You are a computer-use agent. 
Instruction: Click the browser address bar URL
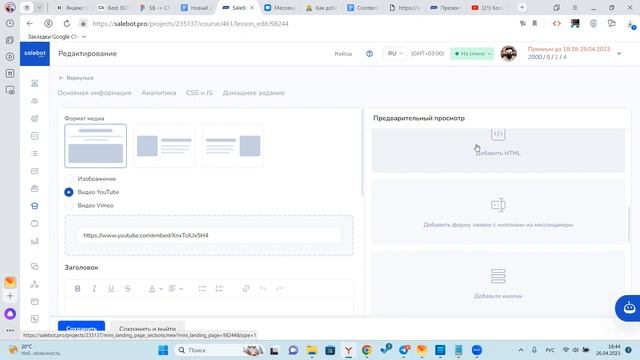coord(190,24)
